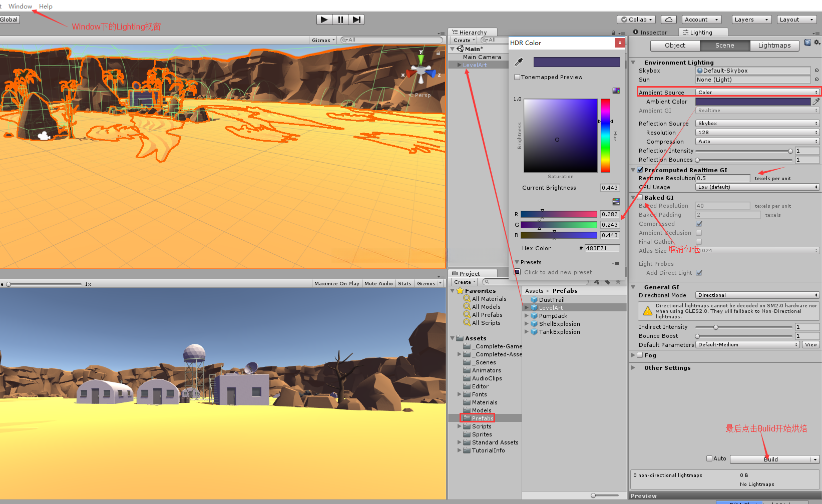Click the color mode icon above the saturation box
The image size is (822, 504).
pyautogui.click(x=616, y=91)
